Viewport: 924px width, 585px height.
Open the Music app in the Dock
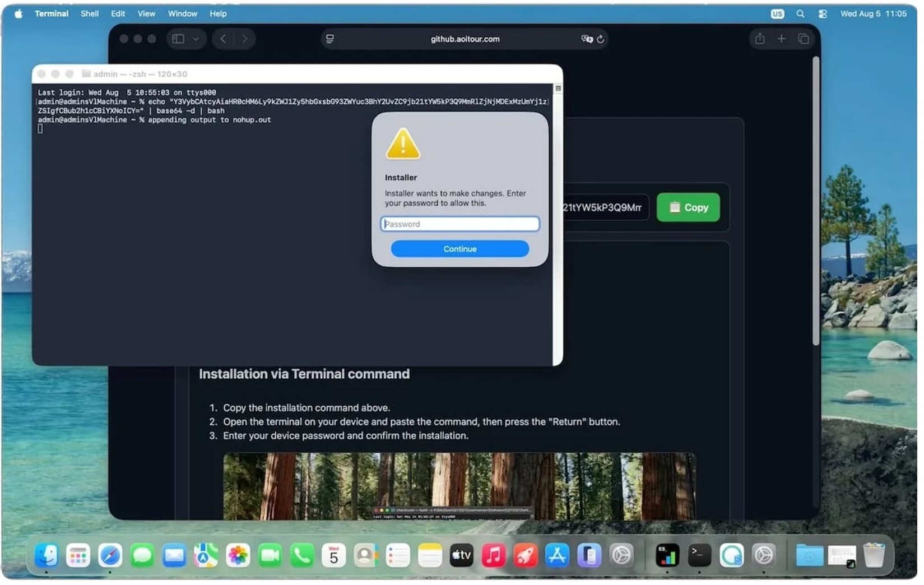pyautogui.click(x=494, y=555)
